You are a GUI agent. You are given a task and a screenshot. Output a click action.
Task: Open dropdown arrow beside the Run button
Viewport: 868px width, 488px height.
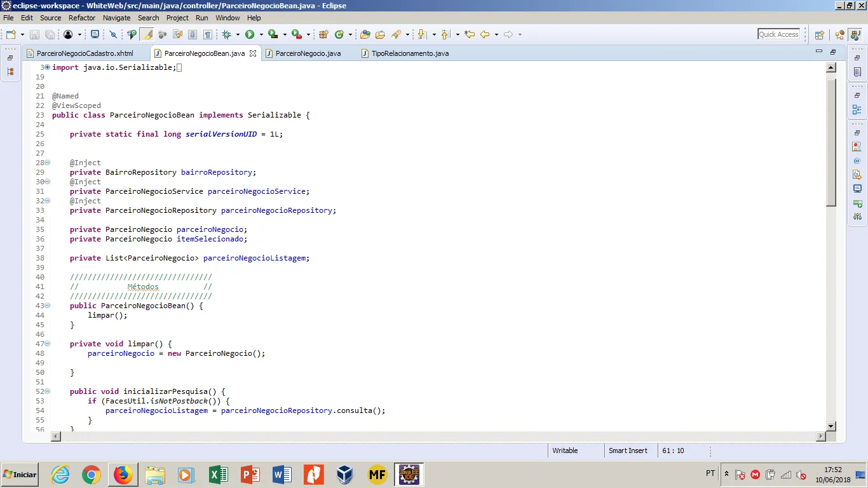click(x=261, y=34)
